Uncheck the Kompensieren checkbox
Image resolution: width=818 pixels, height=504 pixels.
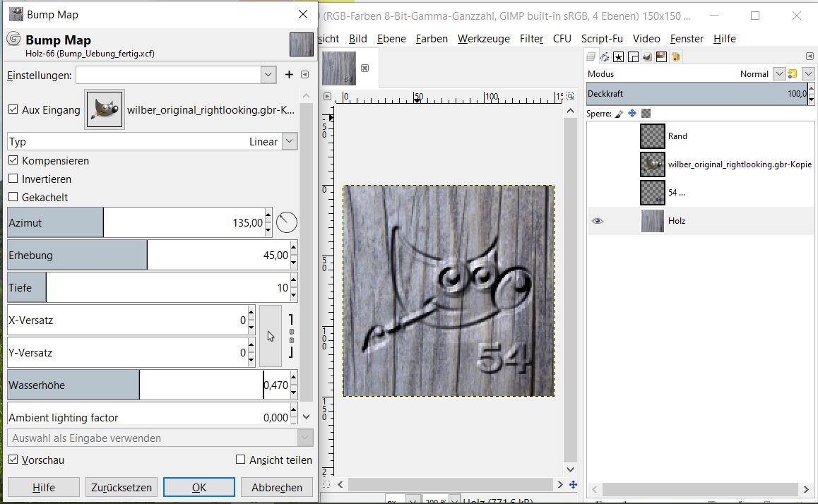point(13,161)
